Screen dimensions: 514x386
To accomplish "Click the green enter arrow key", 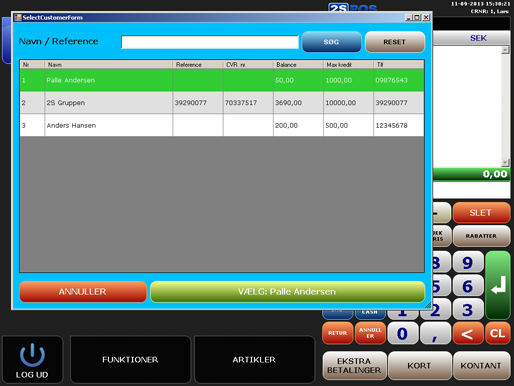I will pos(498,285).
